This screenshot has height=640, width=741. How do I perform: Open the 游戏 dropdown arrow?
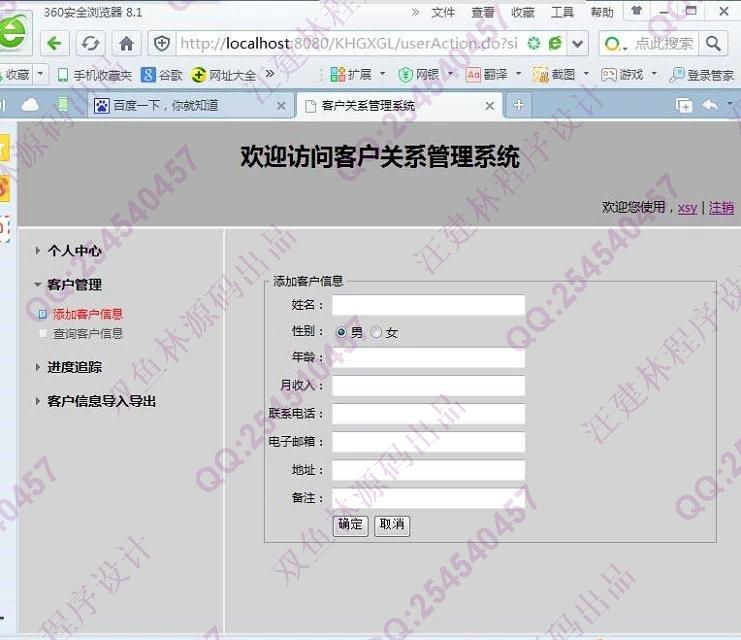(655, 74)
